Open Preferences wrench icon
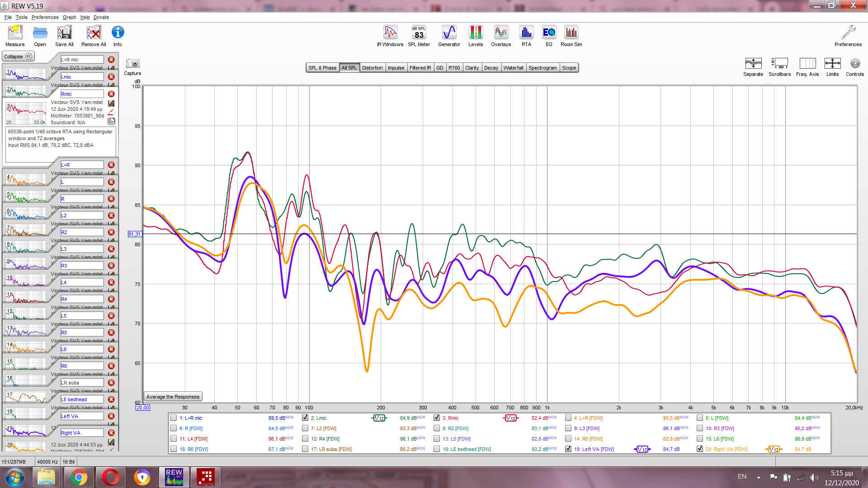868x488 pixels. point(848,36)
